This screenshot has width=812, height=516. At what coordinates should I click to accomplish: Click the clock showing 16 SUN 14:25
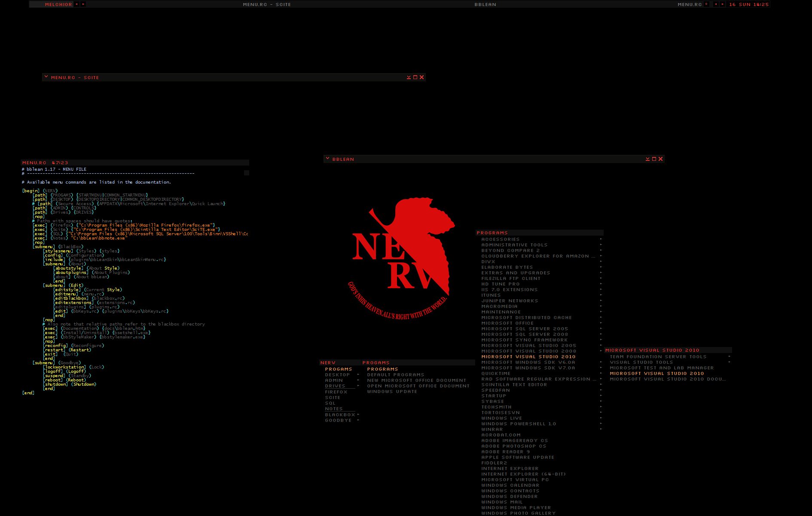point(749,4)
